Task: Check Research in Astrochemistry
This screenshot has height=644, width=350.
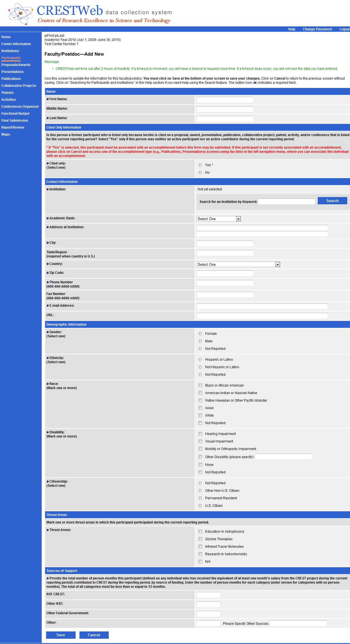Action: [200, 554]
